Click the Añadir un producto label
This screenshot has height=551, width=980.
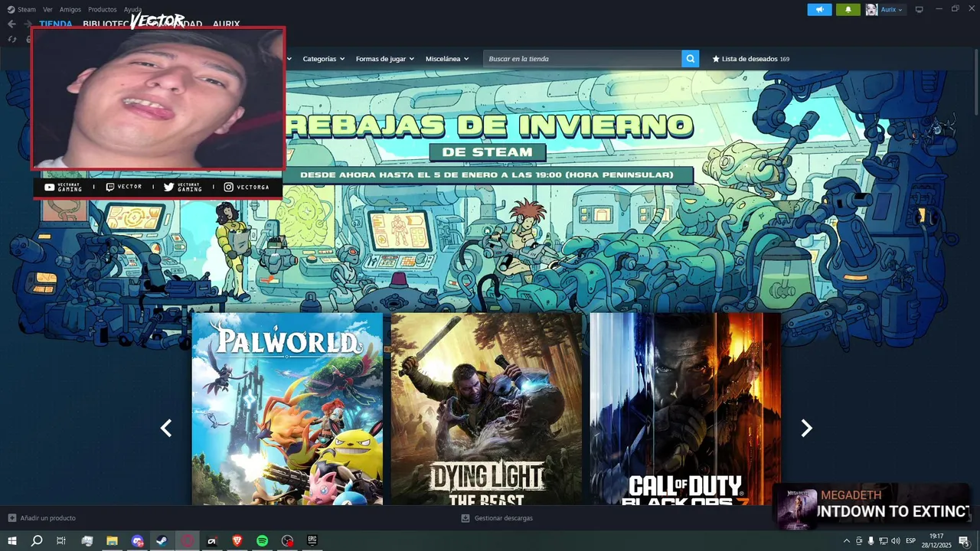point(47,518)
